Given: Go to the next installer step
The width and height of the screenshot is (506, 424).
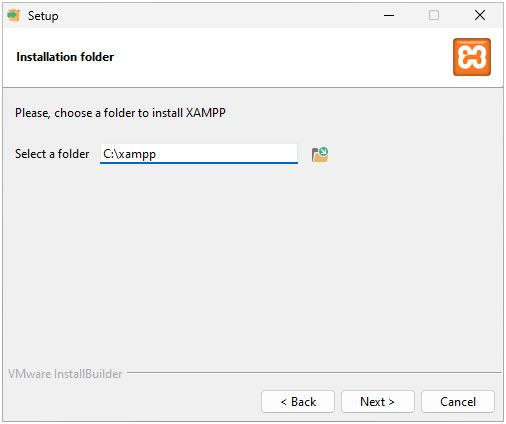Looking at the screenshot, I should 378,402.
